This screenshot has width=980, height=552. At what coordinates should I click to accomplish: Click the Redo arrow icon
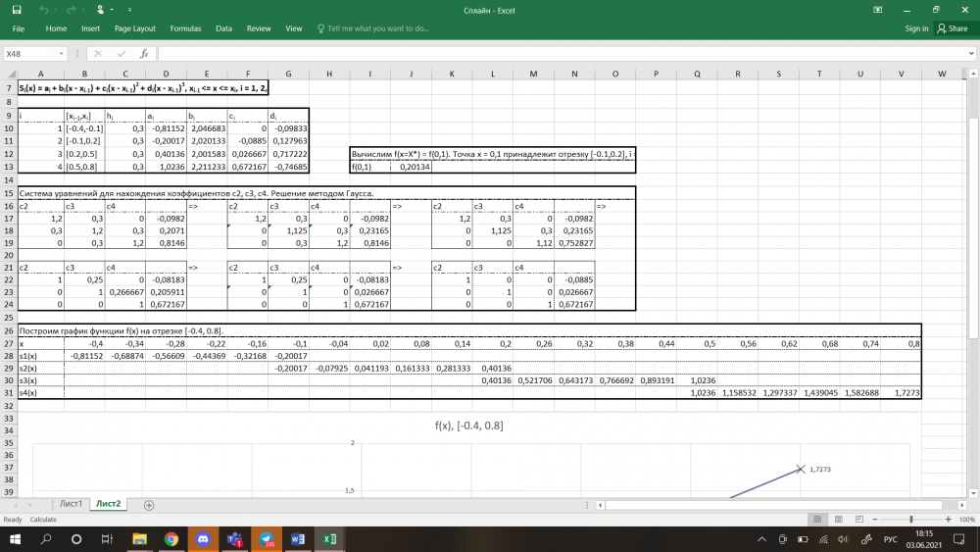click(x=71, y=10)
